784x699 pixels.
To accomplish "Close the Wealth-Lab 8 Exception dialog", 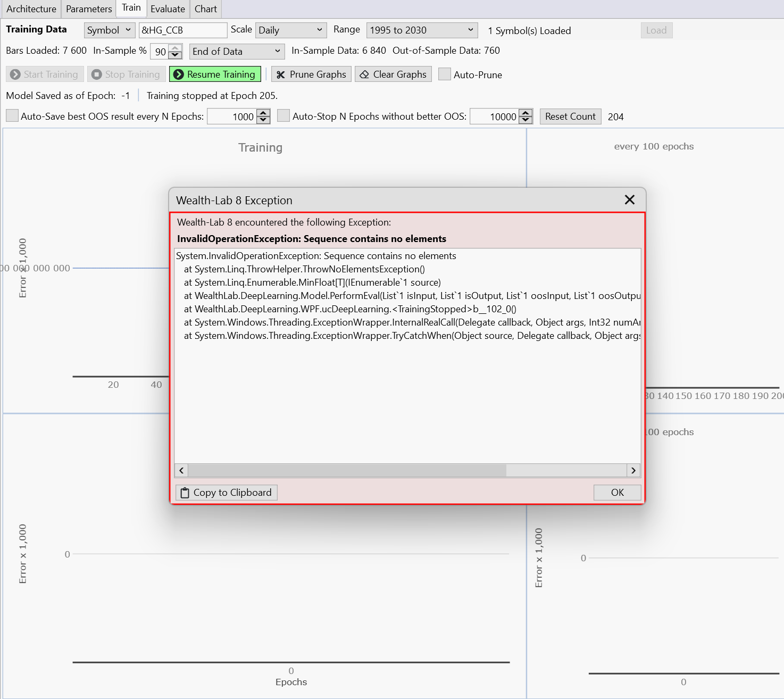I will click(629, 200).
